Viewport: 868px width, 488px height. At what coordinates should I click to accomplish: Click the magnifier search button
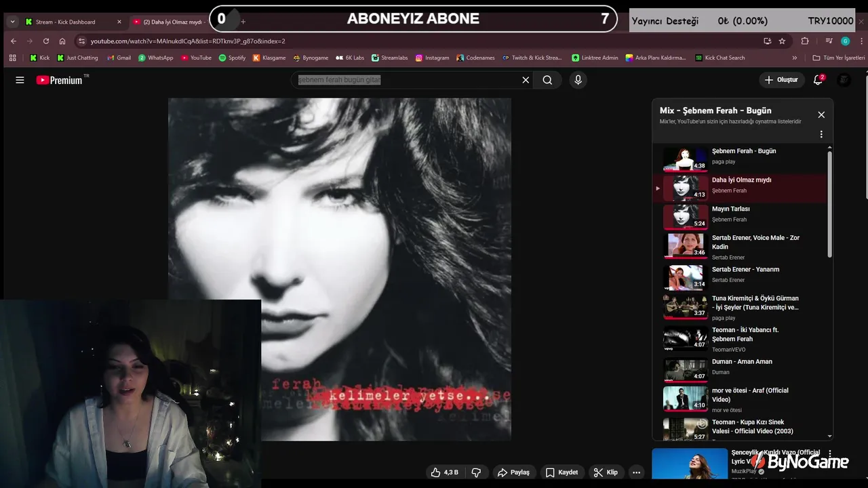547,80
